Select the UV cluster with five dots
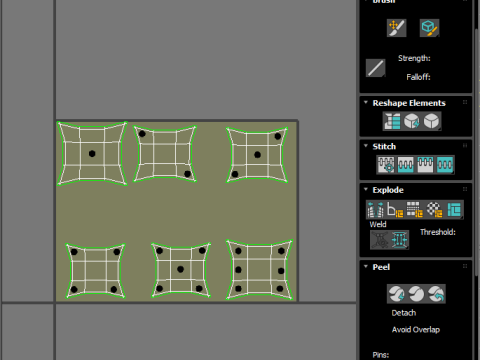The width and height of the screenshot is (480, 360). [181, 270]
